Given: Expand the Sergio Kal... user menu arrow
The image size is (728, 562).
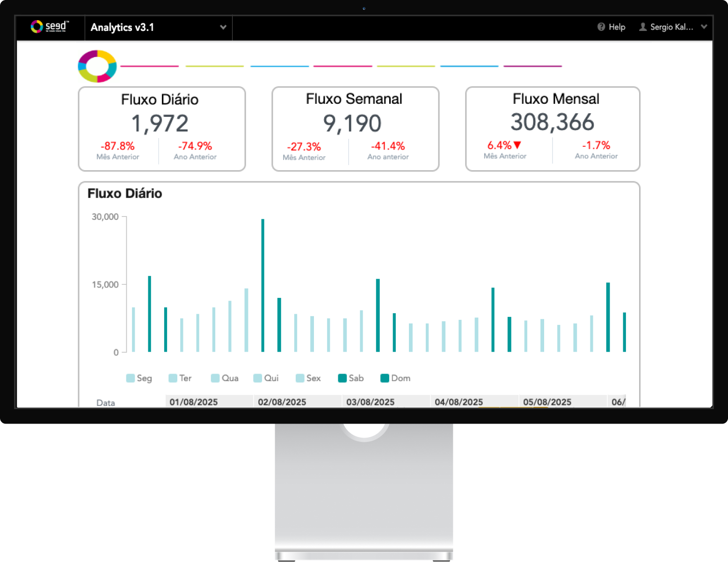Looking at the screenshot, I should (x=704, y=27).
